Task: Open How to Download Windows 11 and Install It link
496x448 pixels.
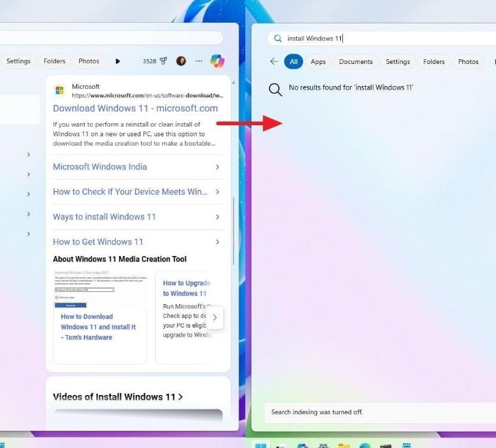Action: 99,327
